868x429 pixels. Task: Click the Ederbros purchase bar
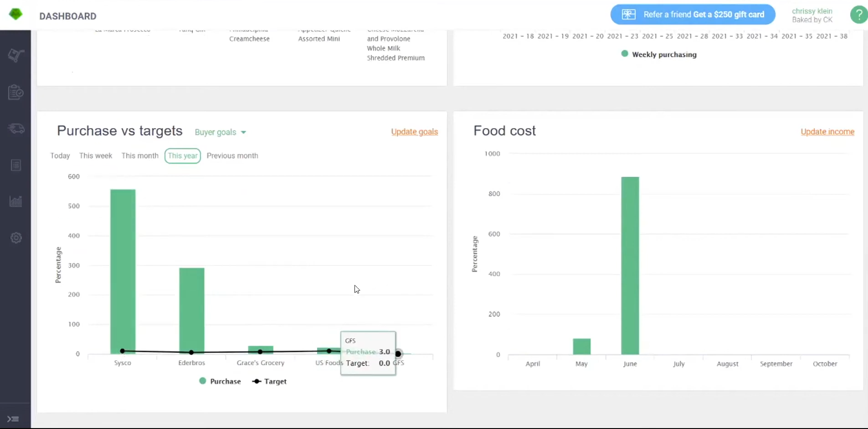[x=192, y=310]
